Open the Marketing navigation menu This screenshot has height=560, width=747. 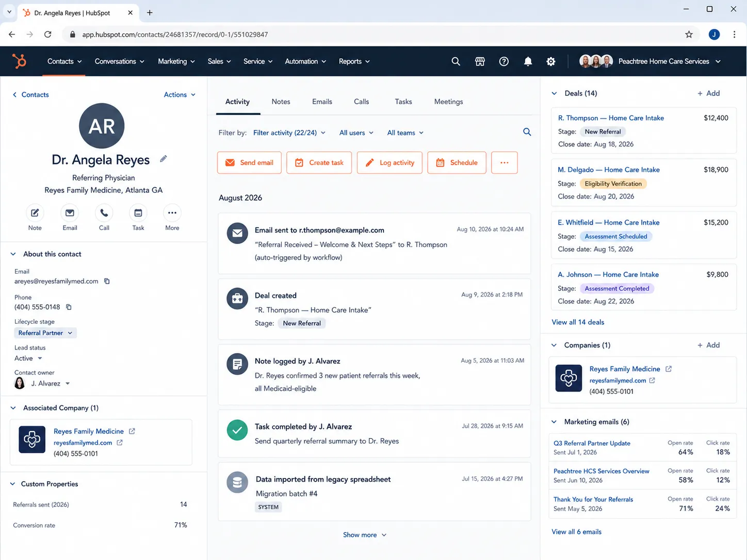coord(176,61)
